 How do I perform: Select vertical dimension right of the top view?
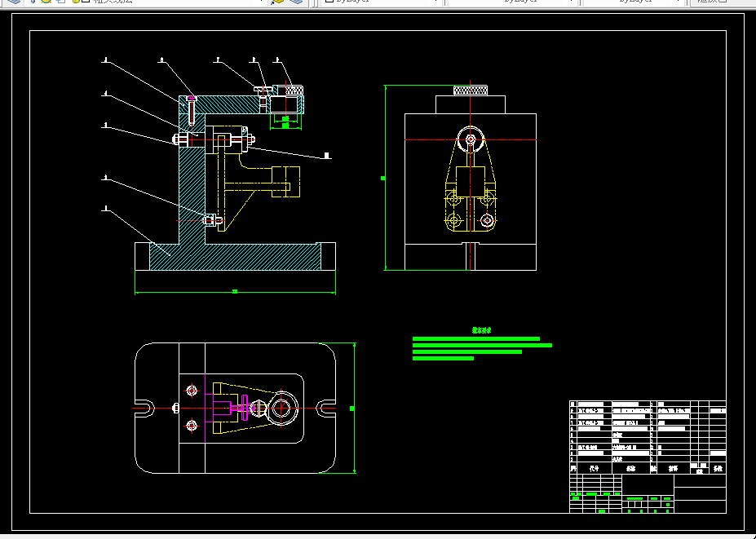(354, 409)
